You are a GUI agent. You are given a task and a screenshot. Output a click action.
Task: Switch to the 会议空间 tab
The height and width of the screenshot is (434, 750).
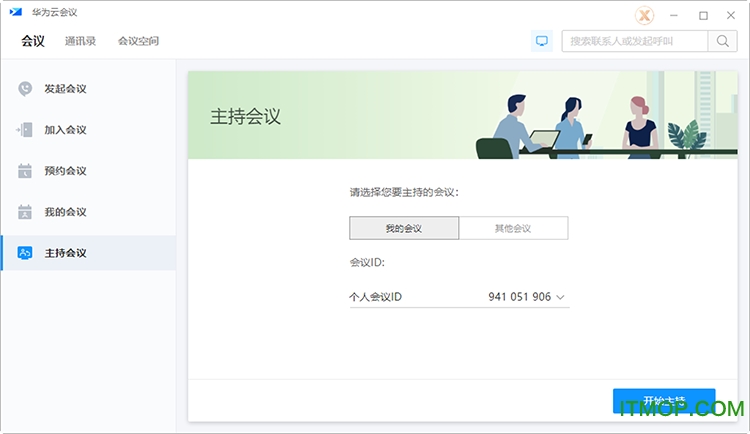138,41
